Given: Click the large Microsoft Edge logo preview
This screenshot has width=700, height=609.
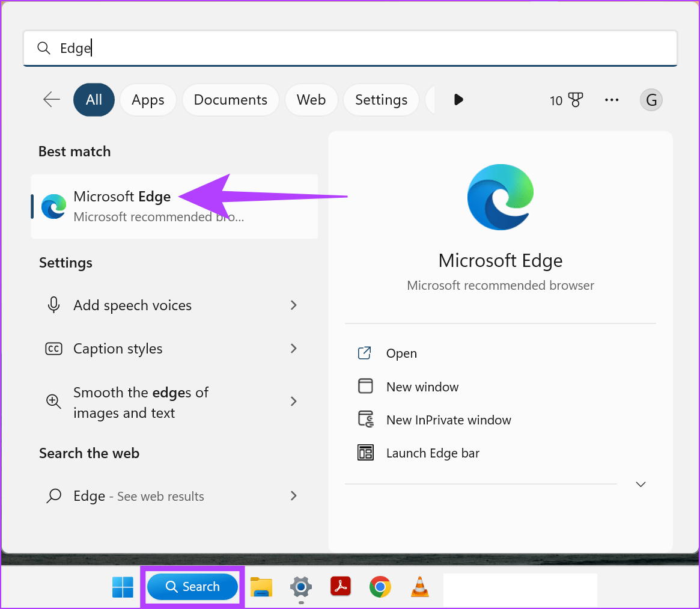Looking at the screenshot, I should click(500, 197).
